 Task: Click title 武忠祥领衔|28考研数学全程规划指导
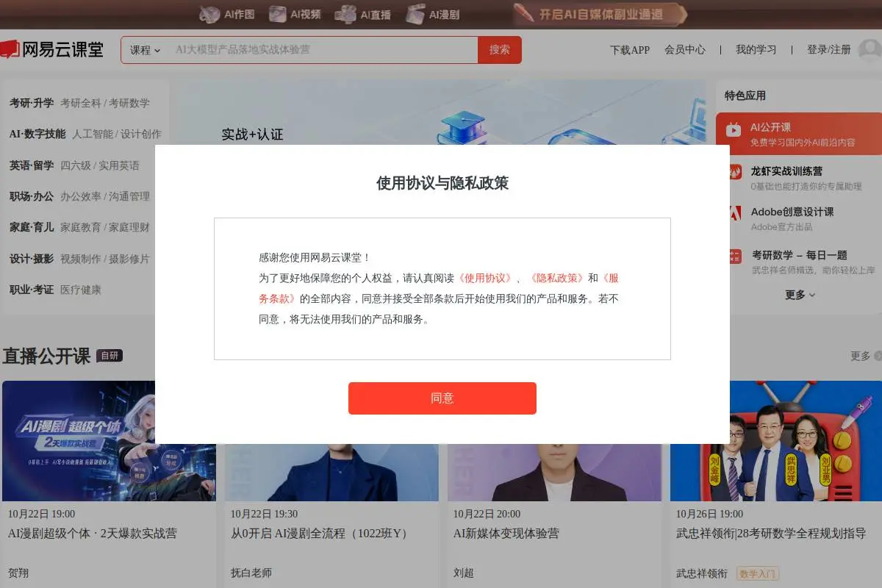pos(771,534)
